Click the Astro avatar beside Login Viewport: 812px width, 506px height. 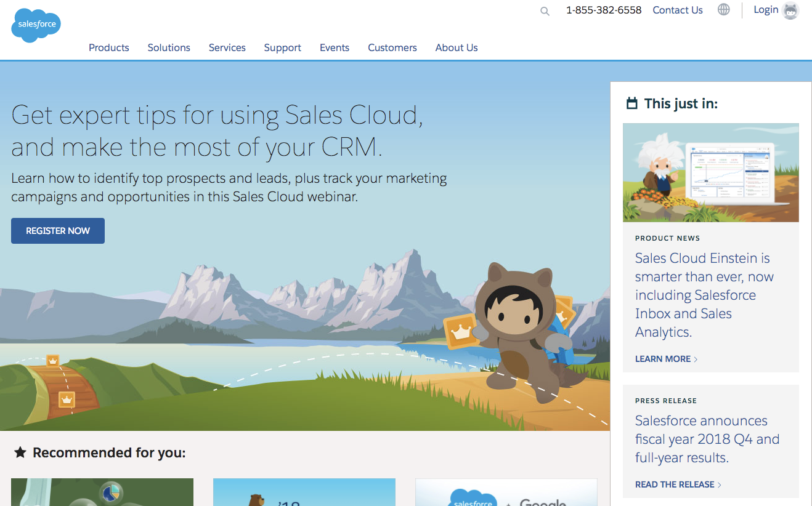790,10
